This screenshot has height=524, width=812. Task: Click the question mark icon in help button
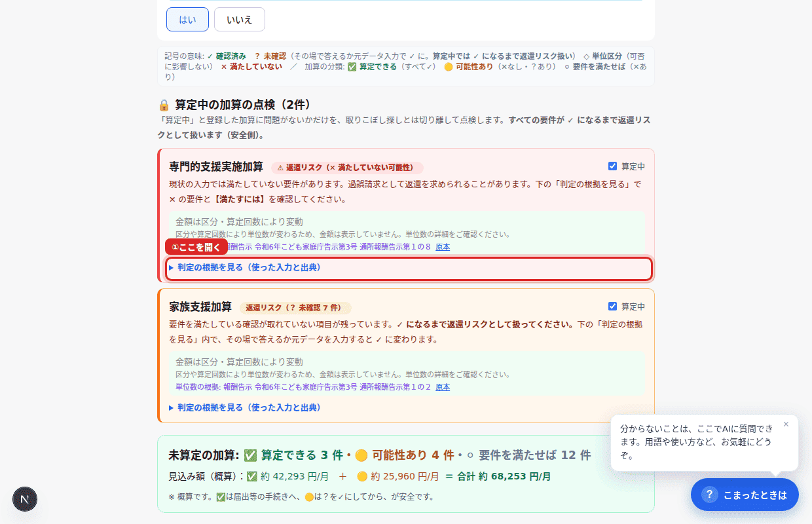(x=710, y=495)
